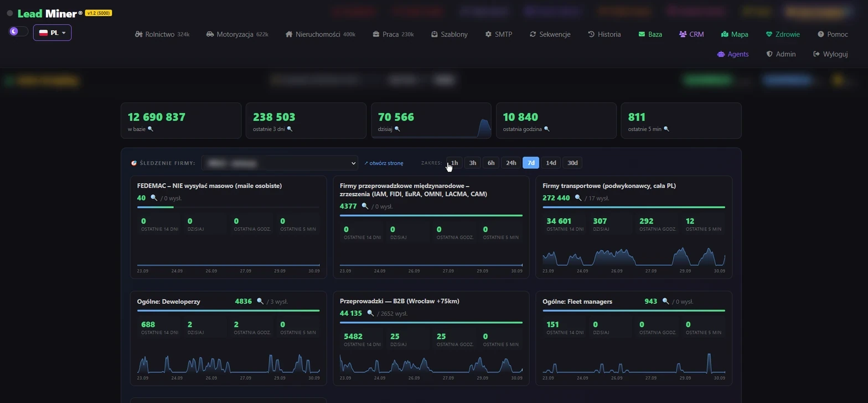Open the Nieruchomości section
The width and height of the screenshot is (868, 403).
[321, 34]
